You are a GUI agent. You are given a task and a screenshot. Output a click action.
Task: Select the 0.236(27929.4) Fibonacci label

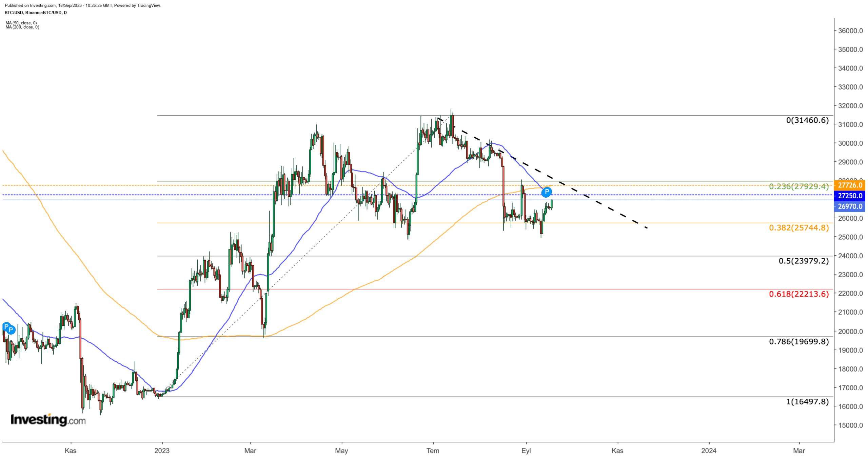click(x=798, y=186)
